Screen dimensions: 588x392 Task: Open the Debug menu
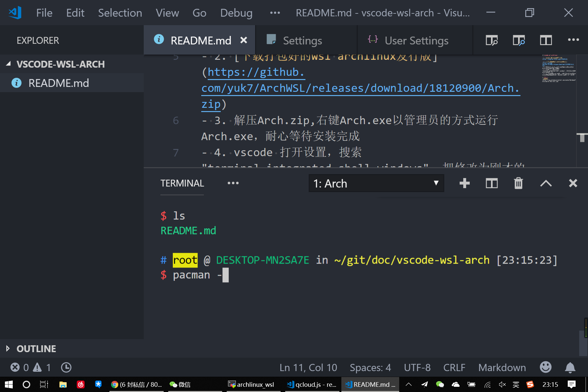236,13
